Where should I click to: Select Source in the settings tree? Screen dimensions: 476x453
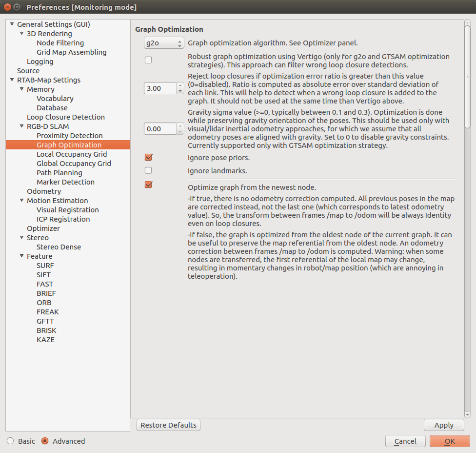[x=28, y=71]
